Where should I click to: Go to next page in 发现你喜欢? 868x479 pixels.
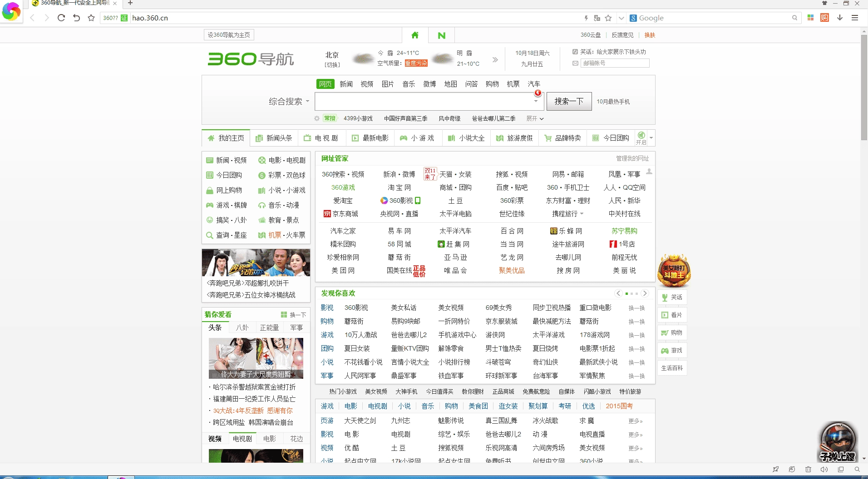tap(645, 293)
